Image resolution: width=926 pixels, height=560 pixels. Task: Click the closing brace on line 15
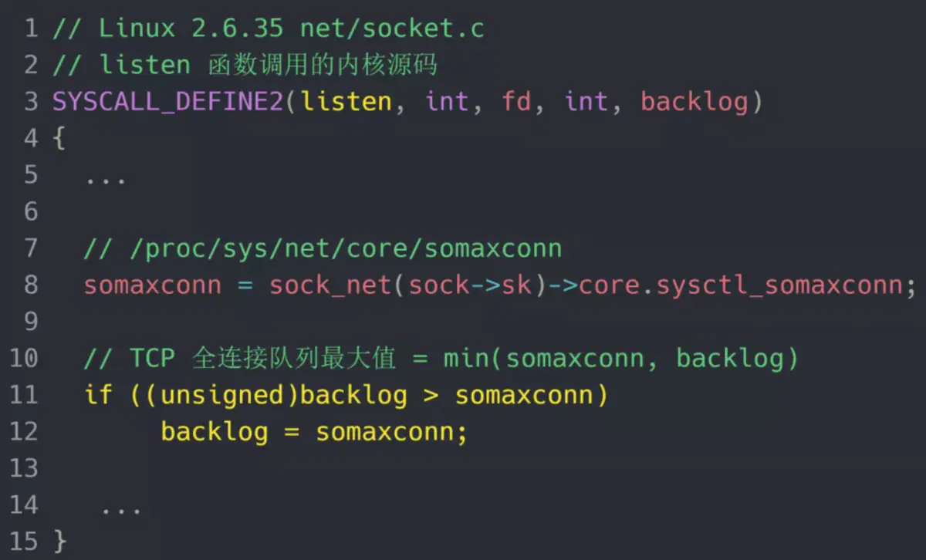pyautogui.click(x=59, y=541)
